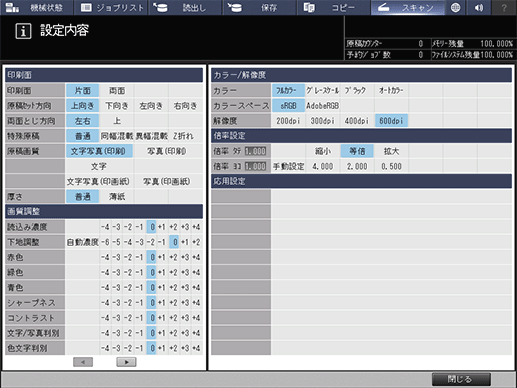The width and height of the screenshot is (517, 388).
Task: Choose 文字 original quality
Action: click(x=99, y=166)
